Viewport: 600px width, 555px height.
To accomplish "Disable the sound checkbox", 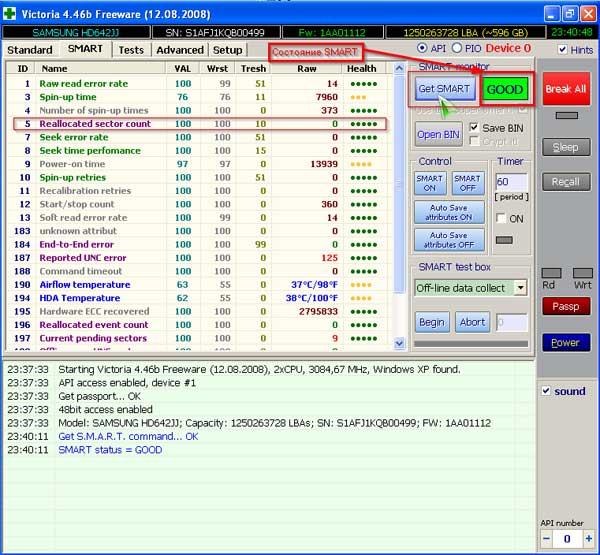I will click(x=546, y=391).
